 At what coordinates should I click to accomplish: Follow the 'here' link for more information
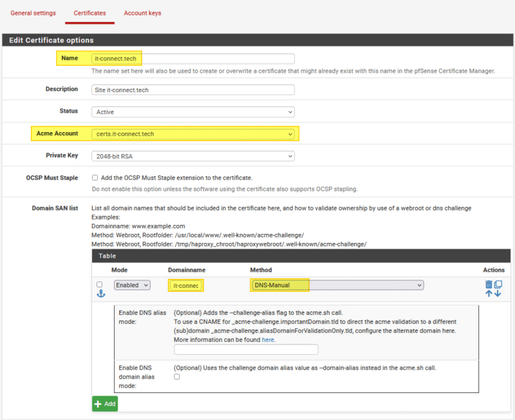(267, 339)
